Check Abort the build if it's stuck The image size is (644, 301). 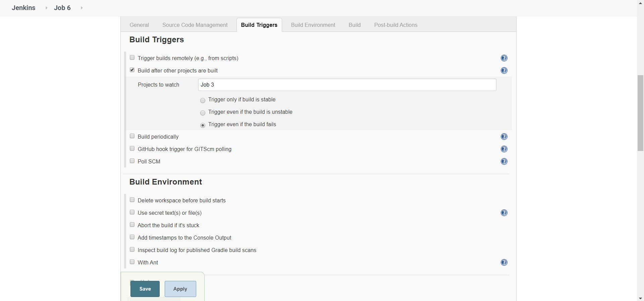[132, 225]
